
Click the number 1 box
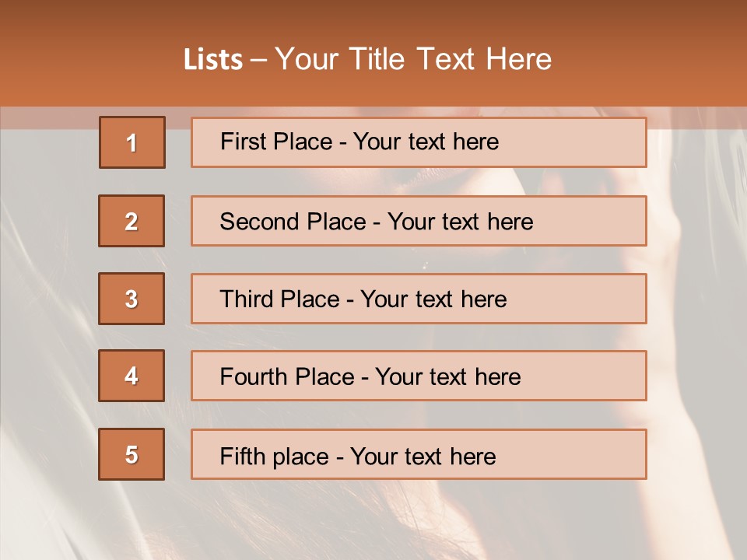pyautogui.click(x=132, y=142)
